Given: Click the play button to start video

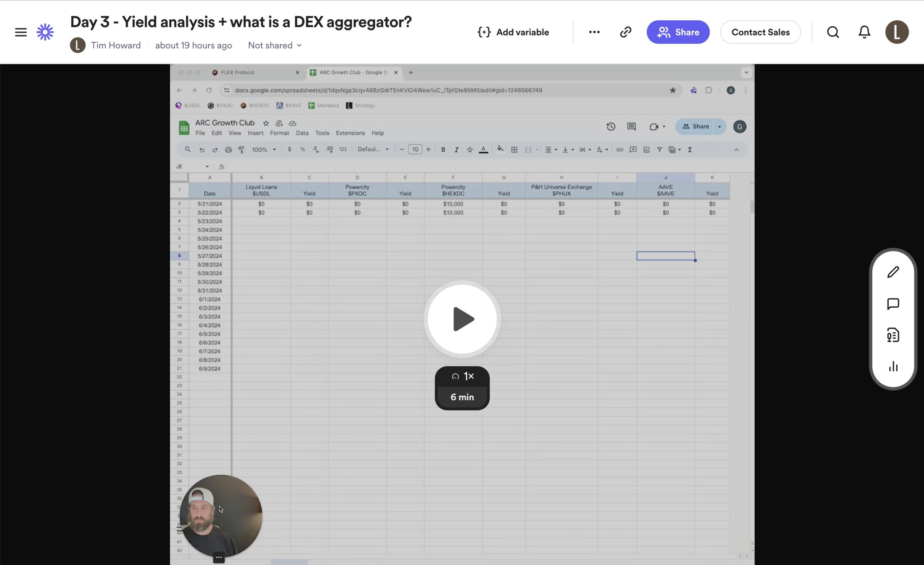Looking at the screenshot, I should pos(462,319).
